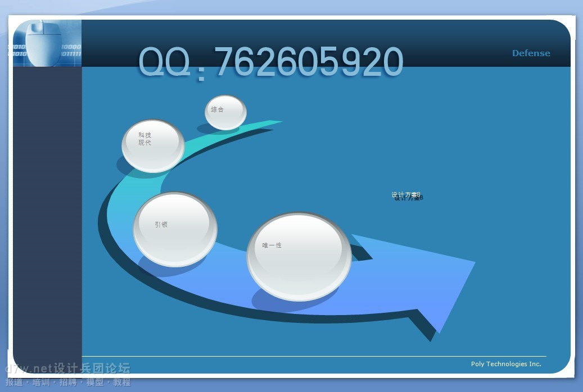Select the 引领 glass bubble
The image size is (583, 392).
tap(175, 229)
